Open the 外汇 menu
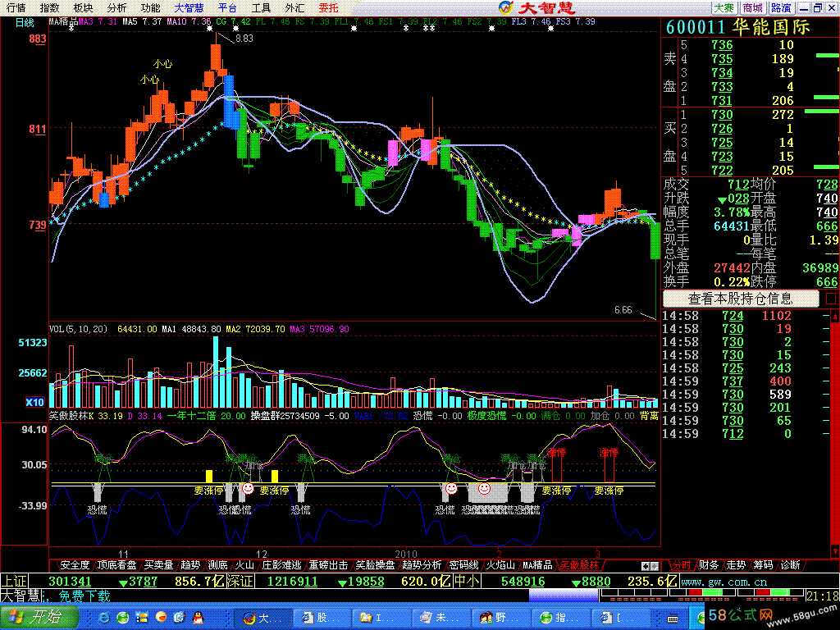Screen dimensions: 840x630 point(294,8)
